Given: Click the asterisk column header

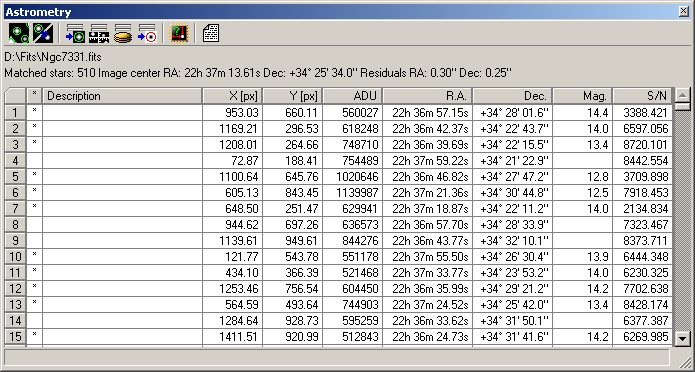Looking at the screenshot, I should (x=35, y=96).
